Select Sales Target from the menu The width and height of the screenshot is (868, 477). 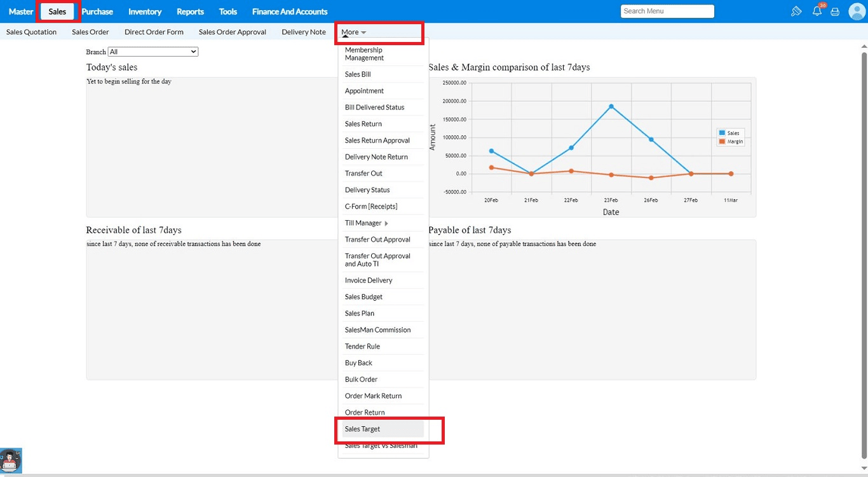coord(362,429)
